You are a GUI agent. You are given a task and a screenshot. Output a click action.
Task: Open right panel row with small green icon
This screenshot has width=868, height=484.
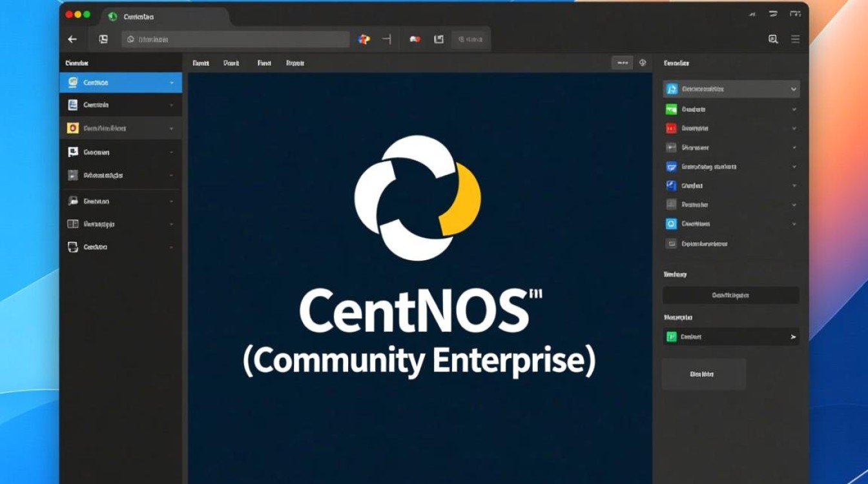(731, 336)
